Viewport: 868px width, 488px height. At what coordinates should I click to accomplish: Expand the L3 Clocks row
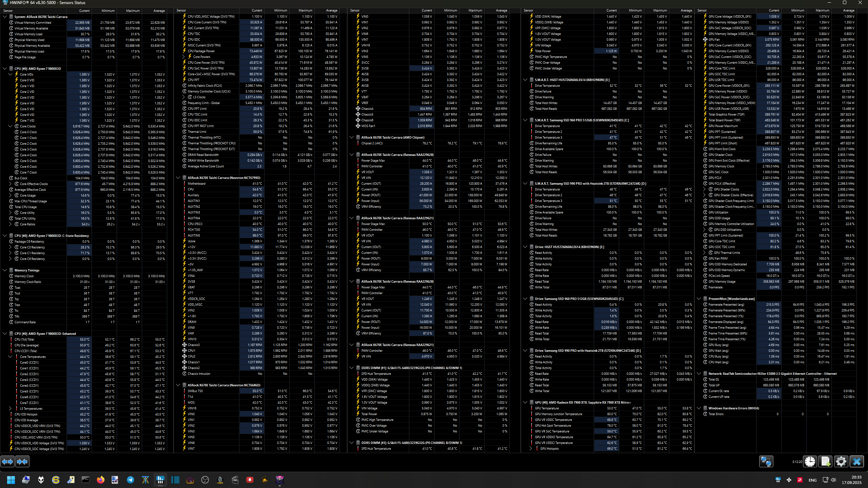184,97
